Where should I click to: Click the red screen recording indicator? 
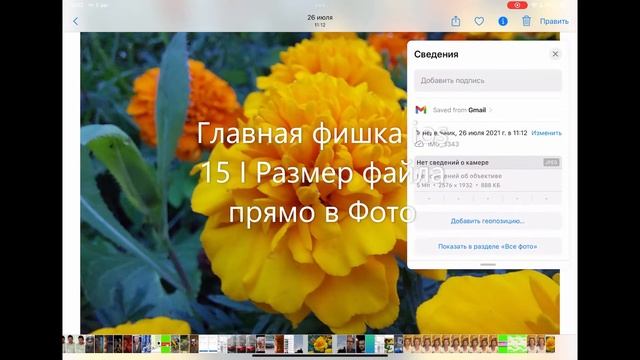point(517,5)
